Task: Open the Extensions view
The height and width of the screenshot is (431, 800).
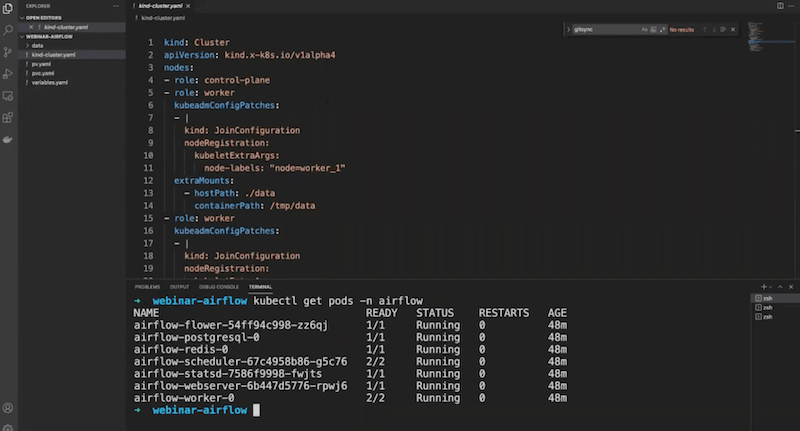Action: point(8,118)
